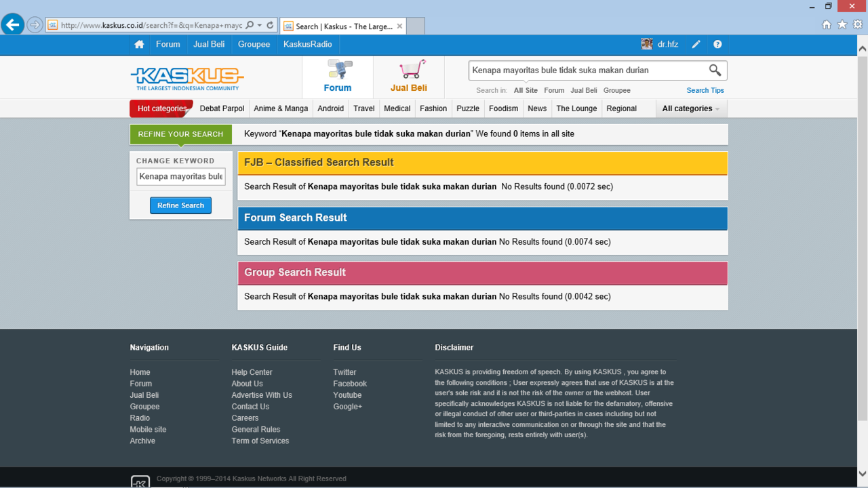Click the Refine Your Search green header
This screenshot has width=868, height=488.
coord(181,134)
